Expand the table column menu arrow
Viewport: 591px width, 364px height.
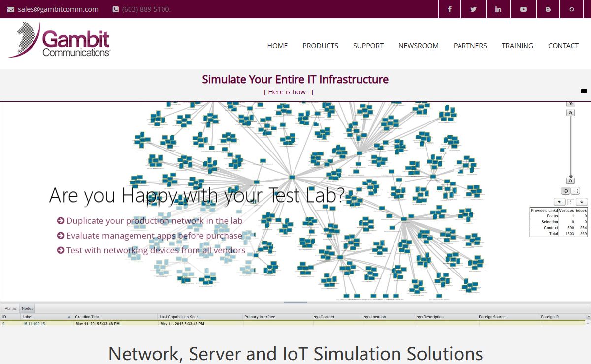tap(588, 317)
